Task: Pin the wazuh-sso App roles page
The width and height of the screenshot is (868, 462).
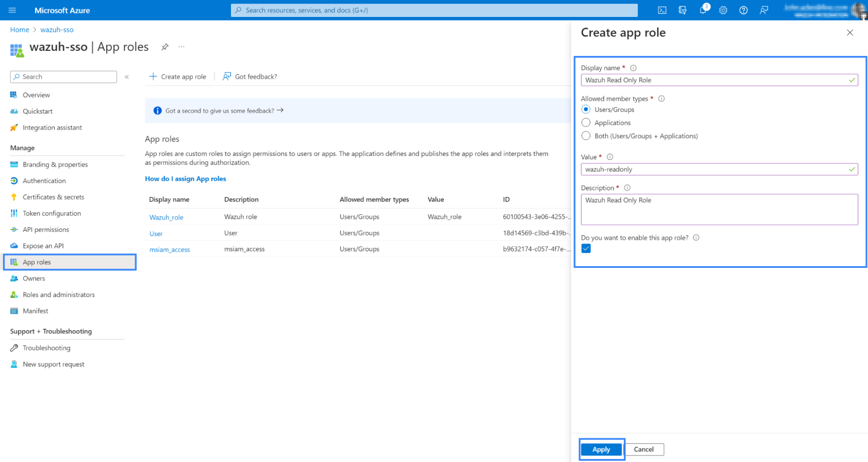Action: tap(165, 47)
